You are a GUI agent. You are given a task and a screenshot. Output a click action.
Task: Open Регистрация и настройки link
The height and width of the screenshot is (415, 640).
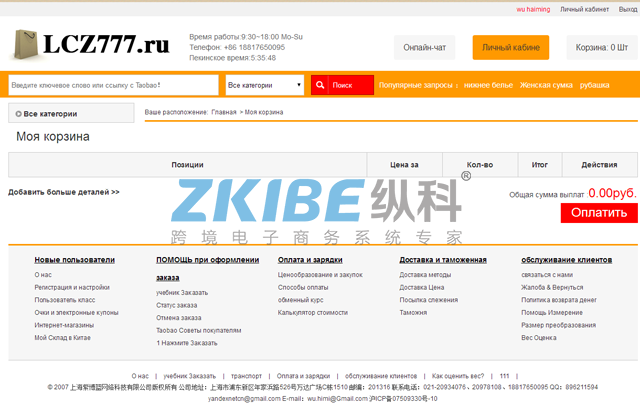(72, 287)
